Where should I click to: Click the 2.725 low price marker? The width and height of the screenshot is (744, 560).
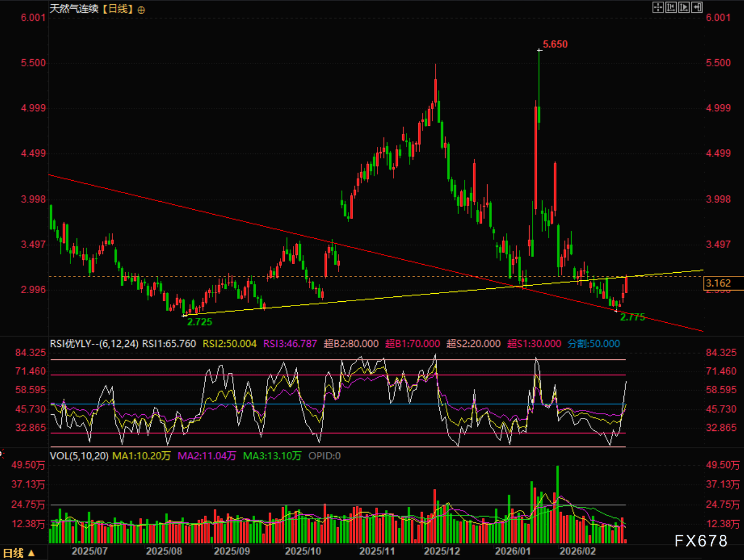[x=200, y=322]
